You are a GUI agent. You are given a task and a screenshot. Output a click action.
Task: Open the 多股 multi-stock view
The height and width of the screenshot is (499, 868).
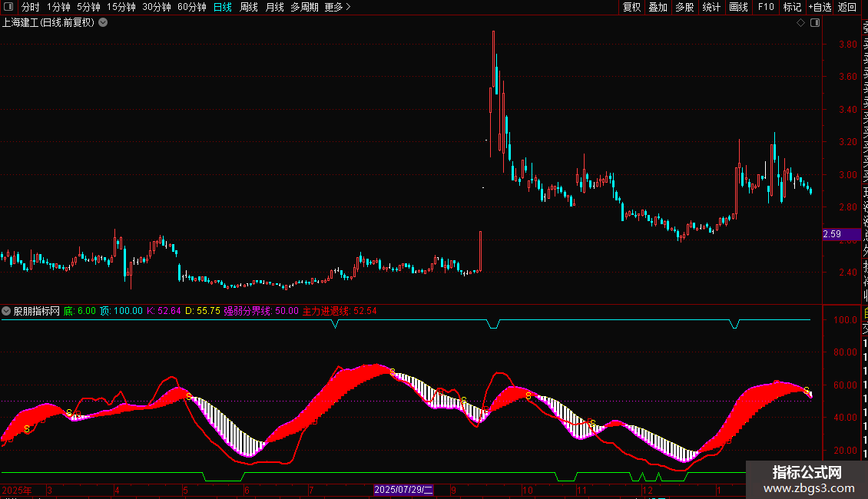tap(684, 7)
